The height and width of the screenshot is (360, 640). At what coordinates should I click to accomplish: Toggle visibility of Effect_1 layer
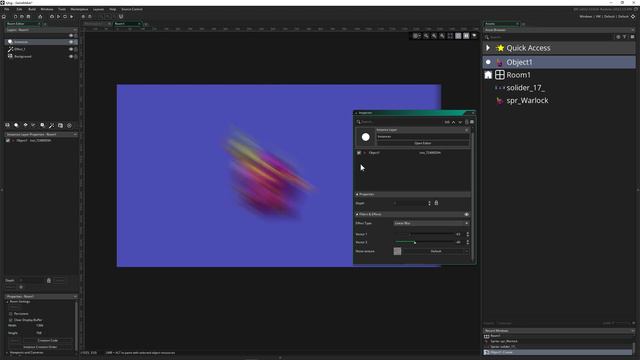pyautogui.click(x=71, y=49)
